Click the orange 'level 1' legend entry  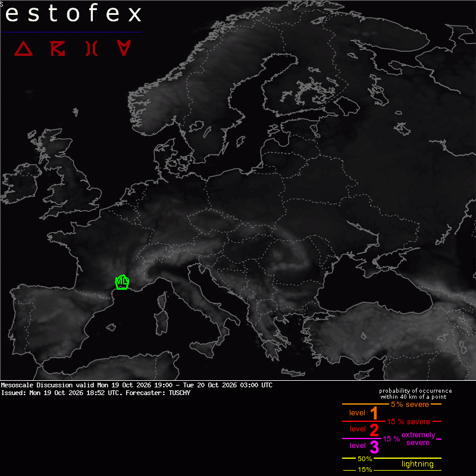pyautogui.click(x=364, y=413)
